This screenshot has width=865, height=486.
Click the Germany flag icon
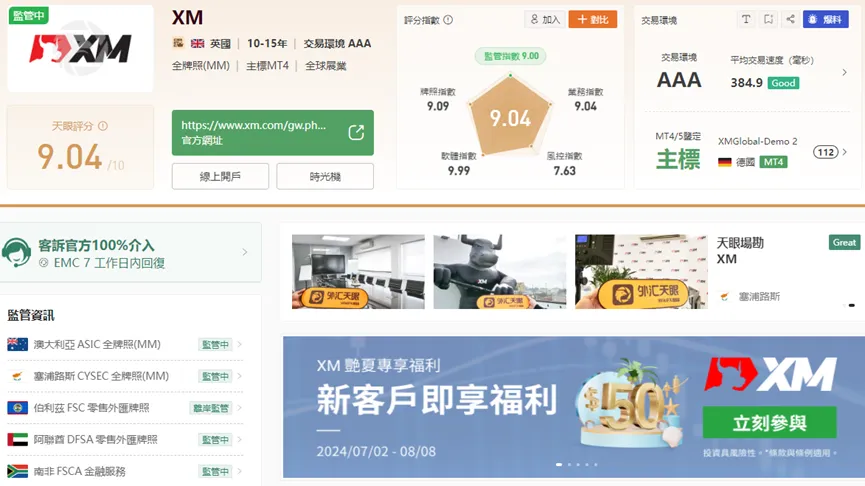coord(725,162)
